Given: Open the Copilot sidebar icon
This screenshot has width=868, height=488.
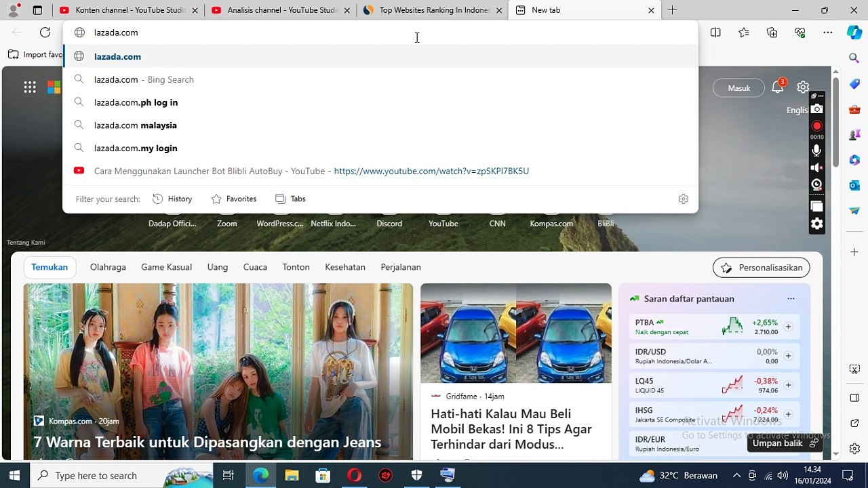Looking at the screenshot, I should pos(854,32).
